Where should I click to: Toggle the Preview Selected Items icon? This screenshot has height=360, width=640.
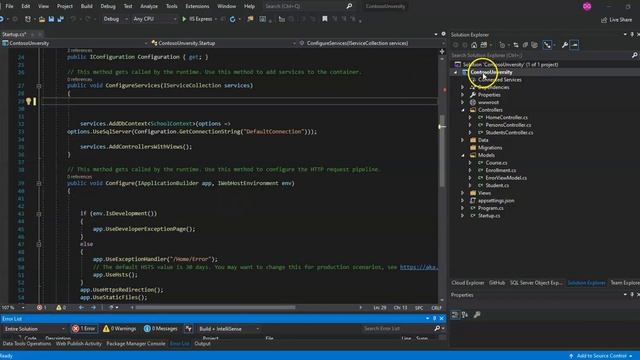(574, 45)
